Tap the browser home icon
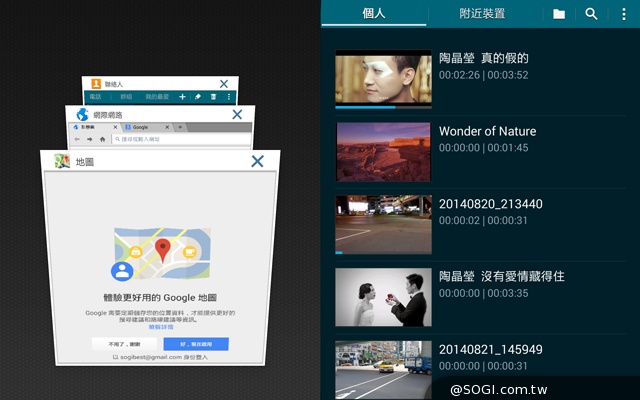The width and height of the screenshot is (640, 400). pyautogui.click(x=102, y=139)
